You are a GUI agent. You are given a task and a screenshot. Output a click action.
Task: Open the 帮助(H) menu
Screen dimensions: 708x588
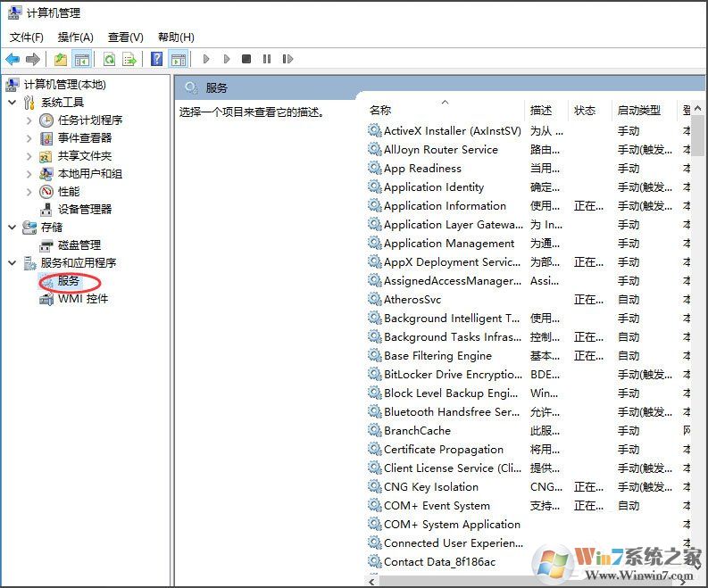point(176,37)
